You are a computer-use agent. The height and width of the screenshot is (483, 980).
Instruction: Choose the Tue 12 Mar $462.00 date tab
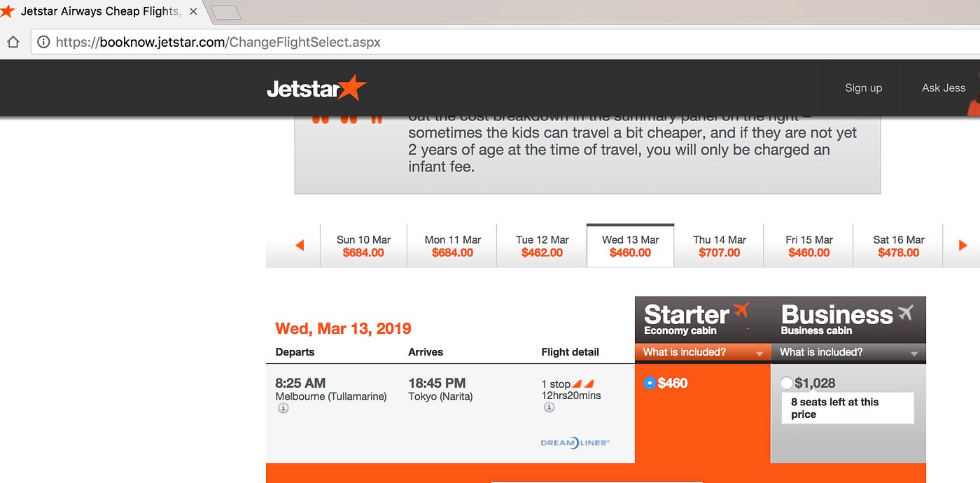point(542,246)
